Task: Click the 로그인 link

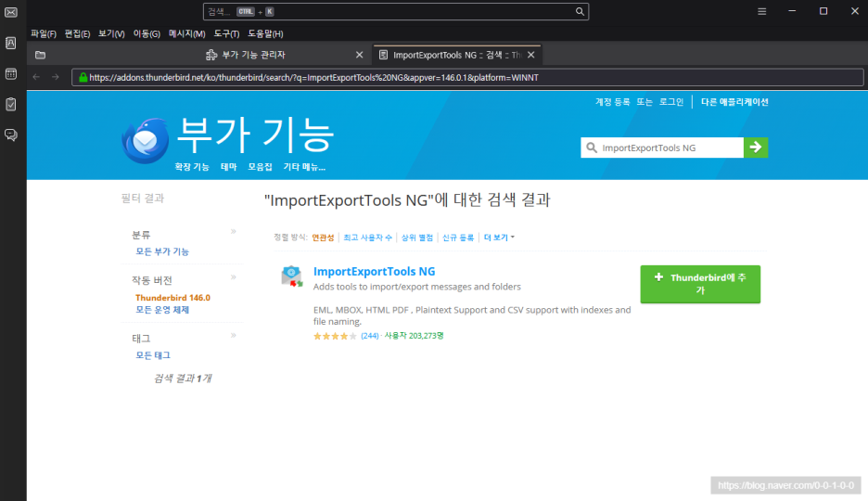Action: click(670, 102)
